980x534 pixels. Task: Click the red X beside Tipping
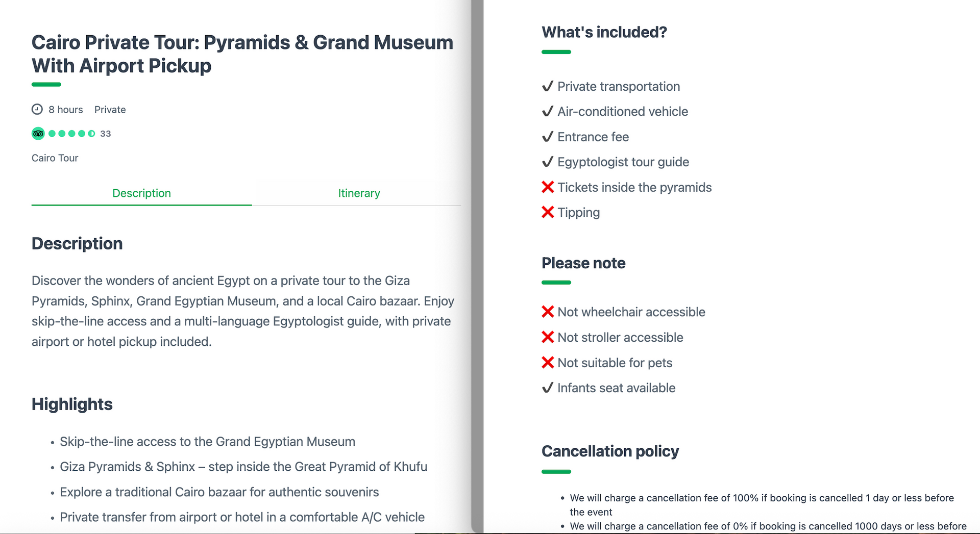point(548,212)
